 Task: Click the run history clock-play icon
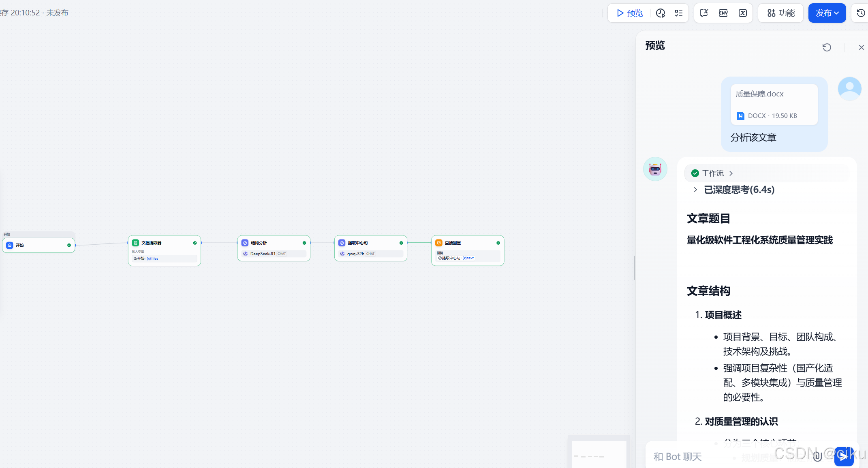[x=661, y=13]
